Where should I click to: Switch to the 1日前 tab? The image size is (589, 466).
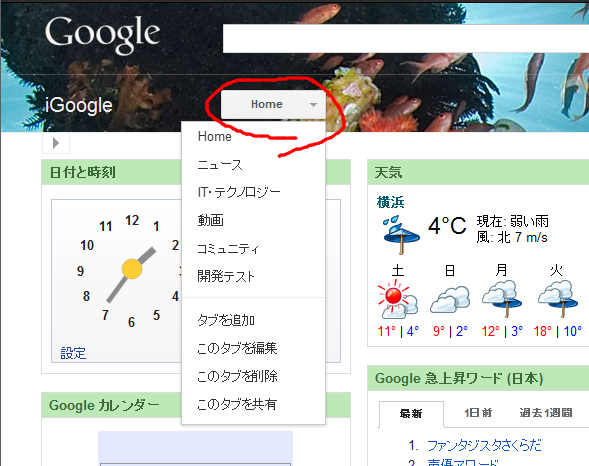point(478,413)
